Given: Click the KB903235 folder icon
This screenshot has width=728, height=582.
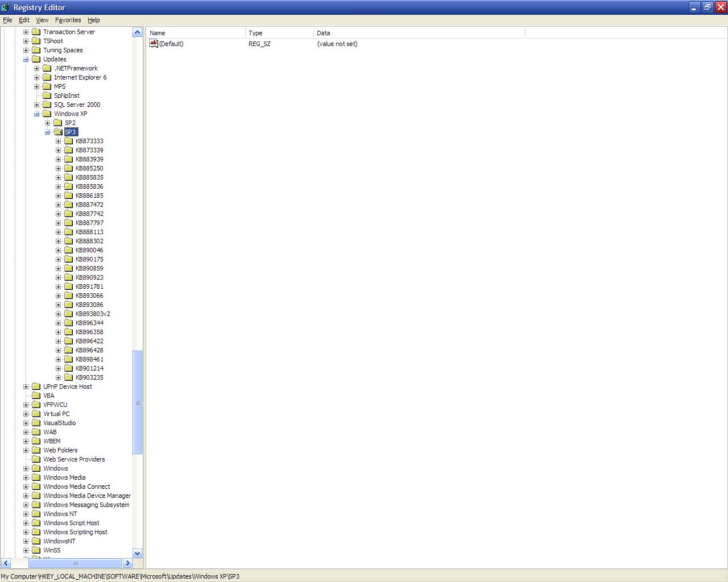Looking at the screenshot, I should pyautogui.click(x=69, y=377).
